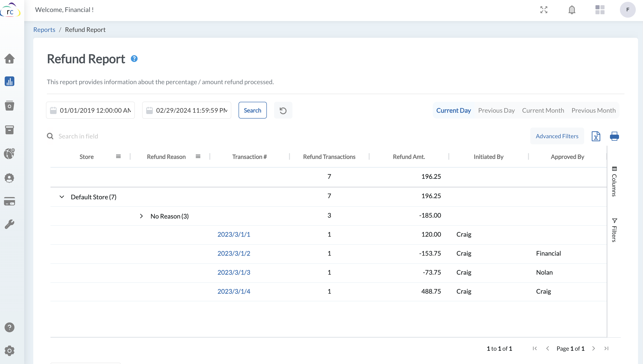Screen dimensions: 643x364
Task: Print the refund report
Action: tap(614, 136)
